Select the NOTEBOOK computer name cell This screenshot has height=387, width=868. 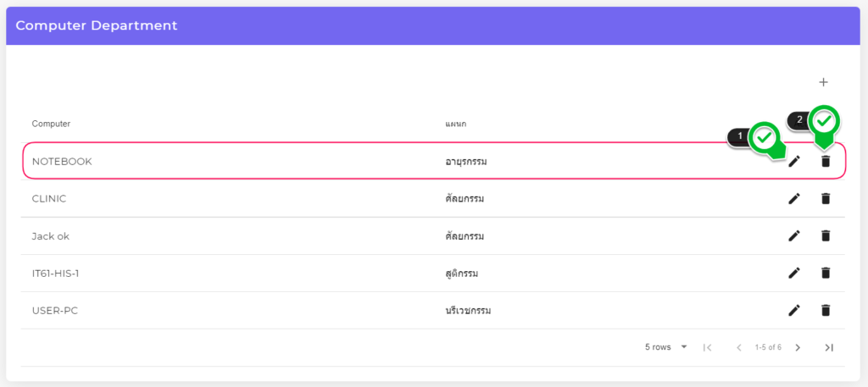tap(62, 161)
